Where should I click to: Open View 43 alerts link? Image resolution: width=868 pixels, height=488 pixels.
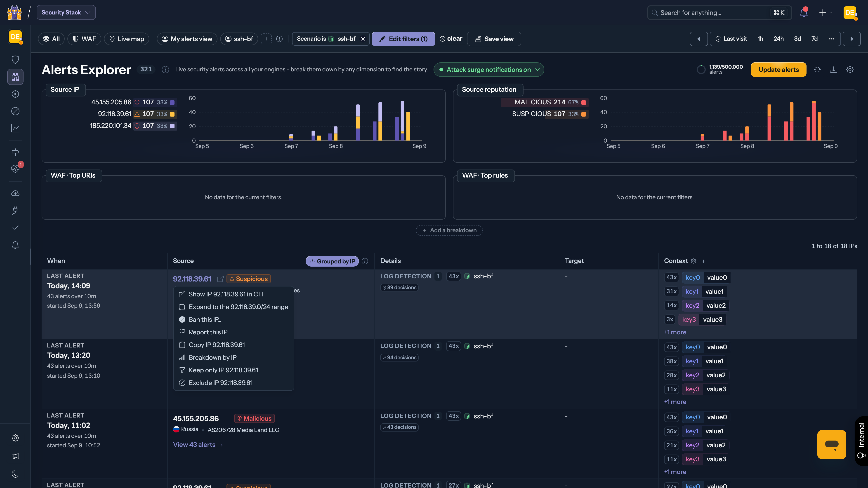[x=198, y=445]
